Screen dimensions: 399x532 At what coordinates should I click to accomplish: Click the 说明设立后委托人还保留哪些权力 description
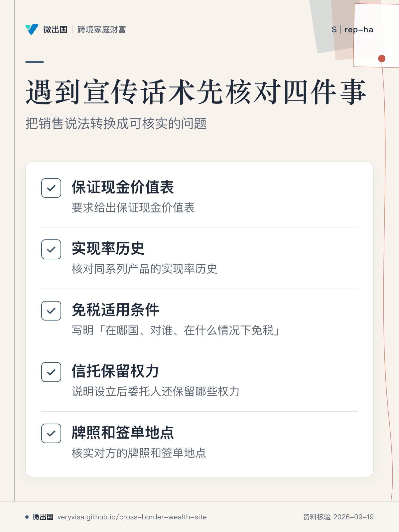(x=156, y=391)
